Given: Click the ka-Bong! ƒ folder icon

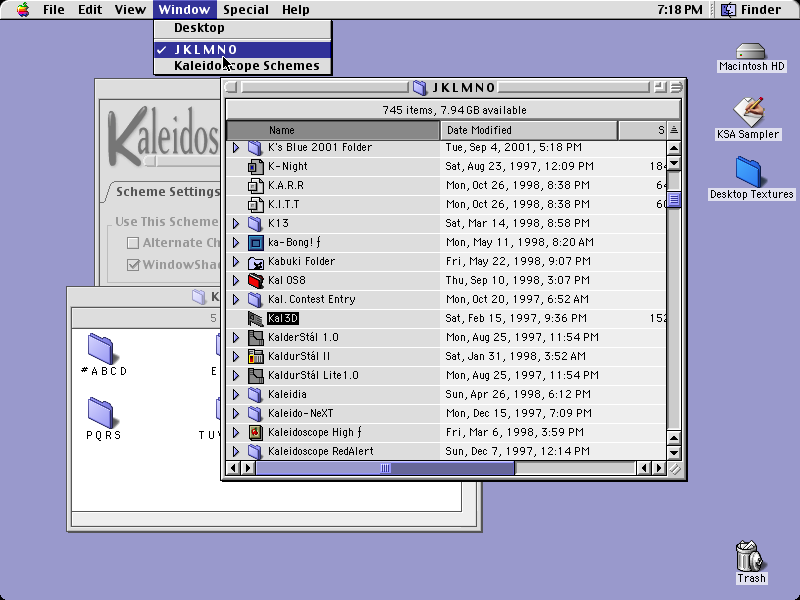Looking at the screenshot, I should [x=255, y=242].
